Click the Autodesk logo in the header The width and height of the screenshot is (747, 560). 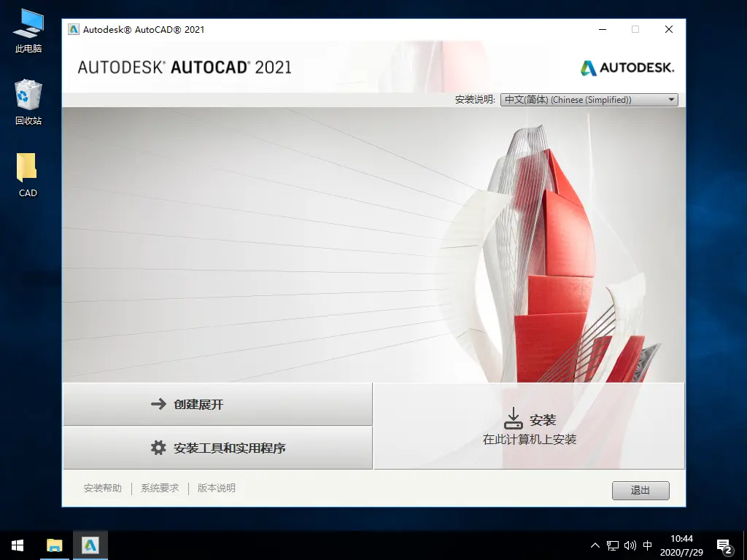tap(627, 68)
